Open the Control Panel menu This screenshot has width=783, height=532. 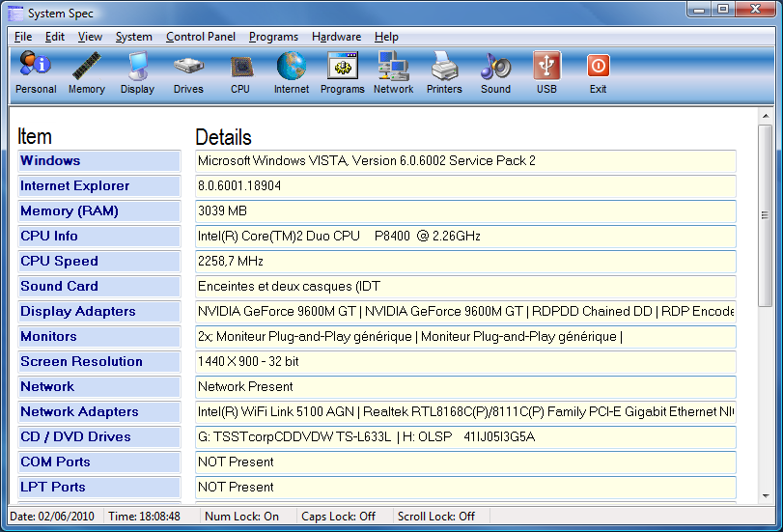[201, 37]
